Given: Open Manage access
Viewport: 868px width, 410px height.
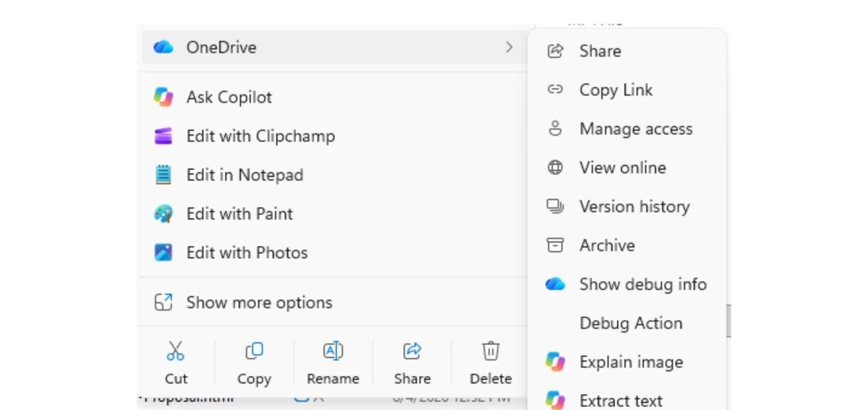Looking at the screenshot, I should pos(627,129).
